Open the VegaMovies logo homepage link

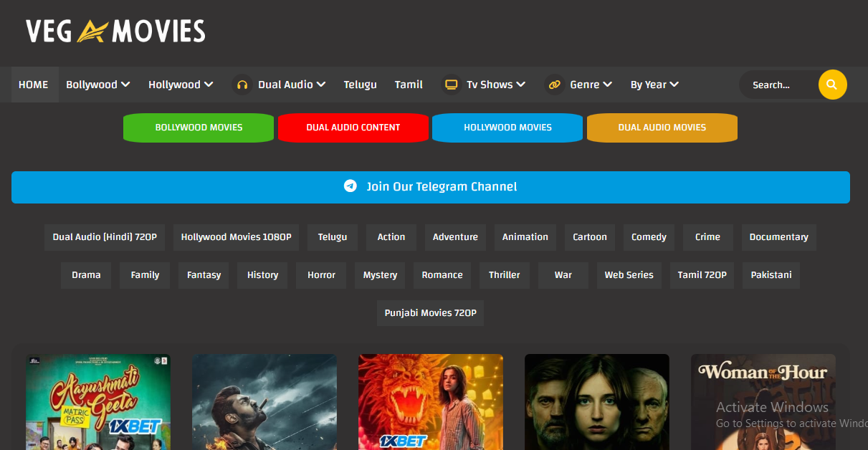click(x=115, y=31)
